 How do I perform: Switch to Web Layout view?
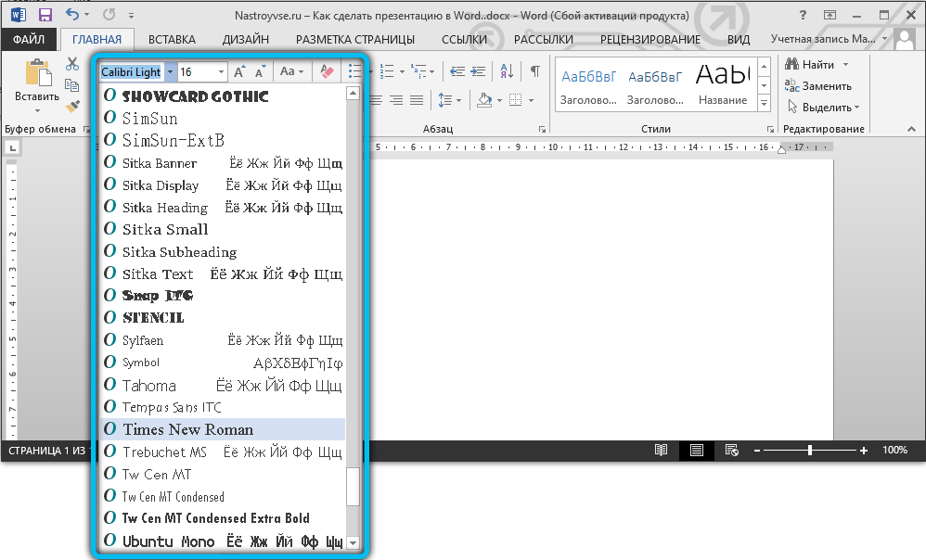click(731, 450)
